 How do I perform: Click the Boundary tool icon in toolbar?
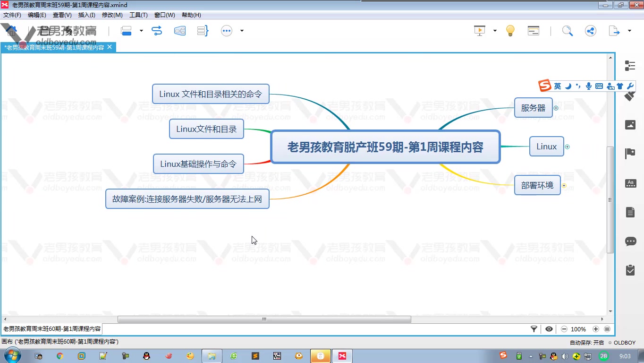(180, 30)
